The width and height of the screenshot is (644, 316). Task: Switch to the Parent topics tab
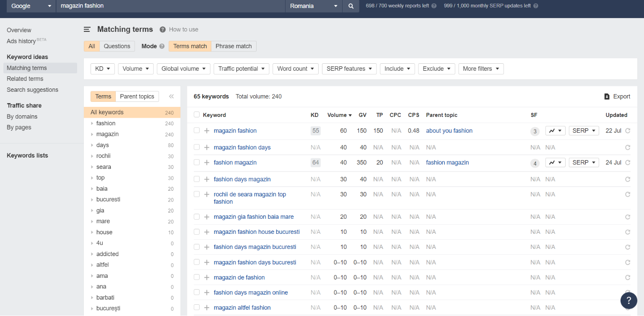(137, 96)
